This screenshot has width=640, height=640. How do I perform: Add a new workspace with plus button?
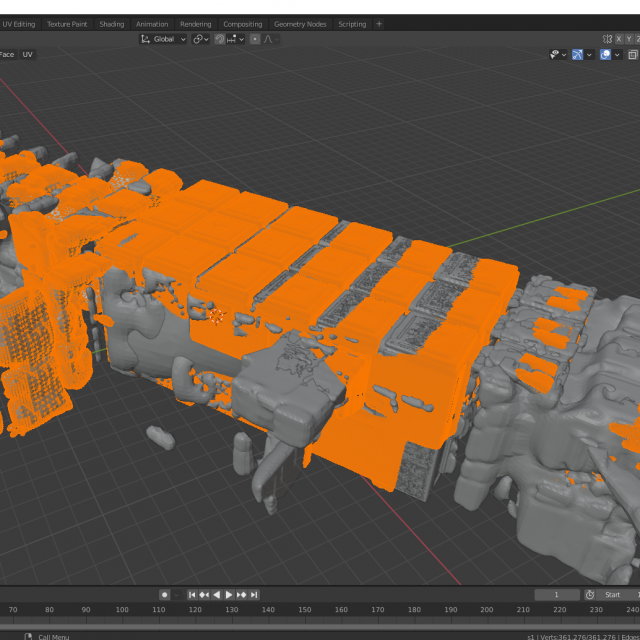coord(379,24)
